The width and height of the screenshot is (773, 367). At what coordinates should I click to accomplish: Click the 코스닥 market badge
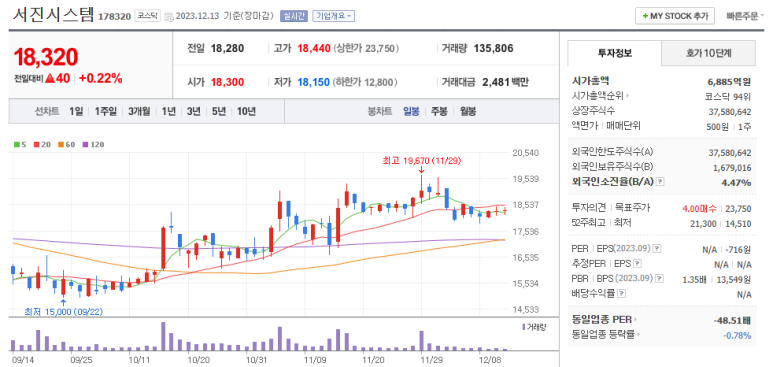click(x=147, y=16)
